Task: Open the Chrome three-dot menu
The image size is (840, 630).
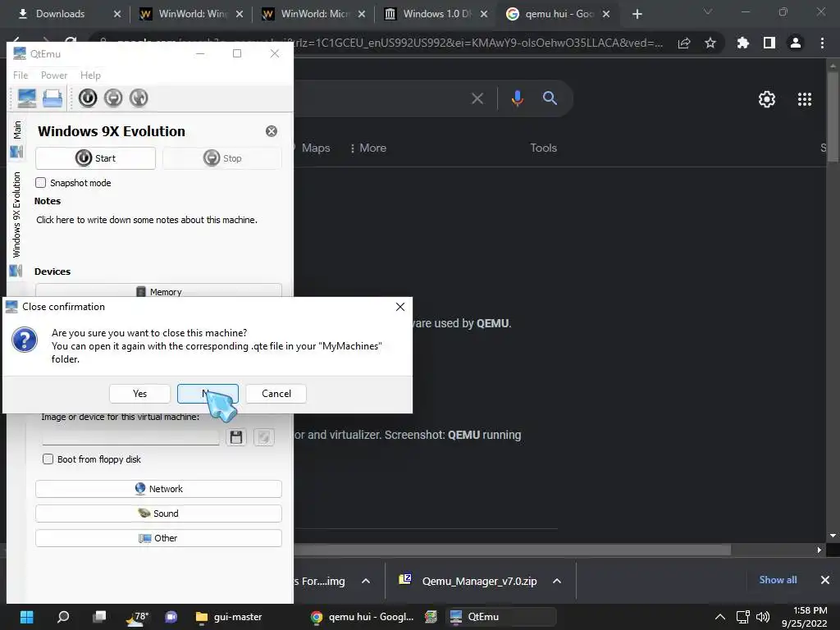Action: click(x=822, y=43)
